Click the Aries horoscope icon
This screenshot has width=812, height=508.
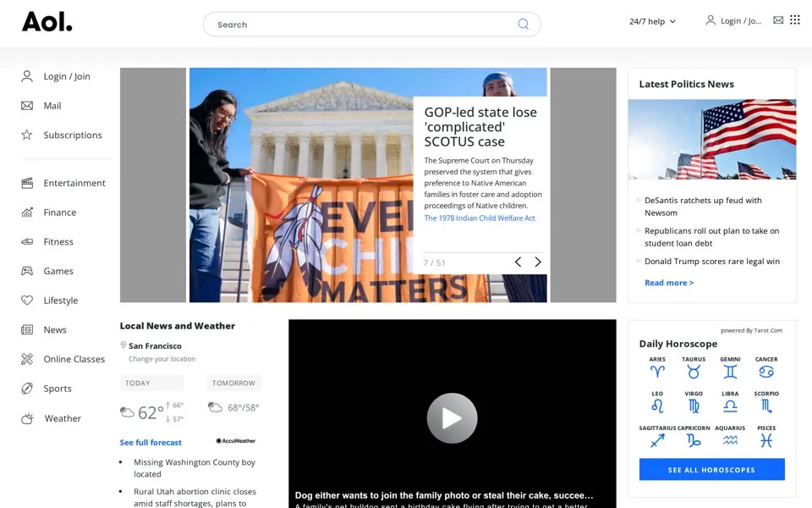pyautogui.click(x=657, y=372)
